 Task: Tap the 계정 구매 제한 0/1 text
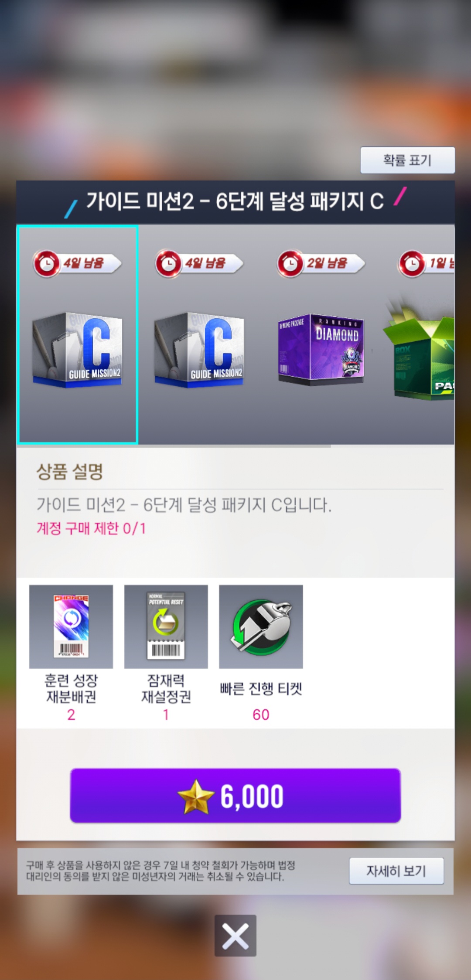click(91, 528)
